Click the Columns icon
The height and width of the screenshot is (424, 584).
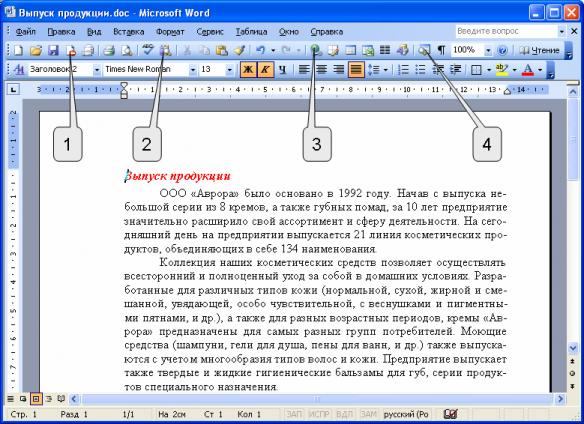tap(385, 50)
